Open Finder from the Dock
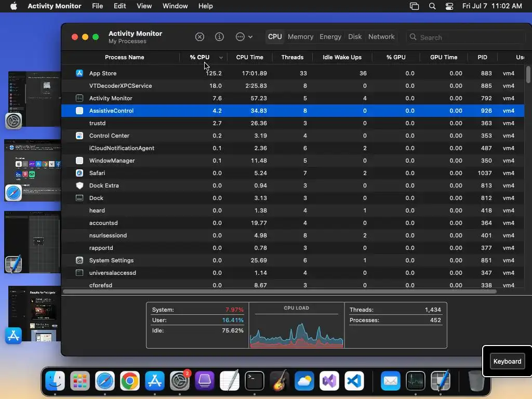The image size is (532, 399). [55, 381]
